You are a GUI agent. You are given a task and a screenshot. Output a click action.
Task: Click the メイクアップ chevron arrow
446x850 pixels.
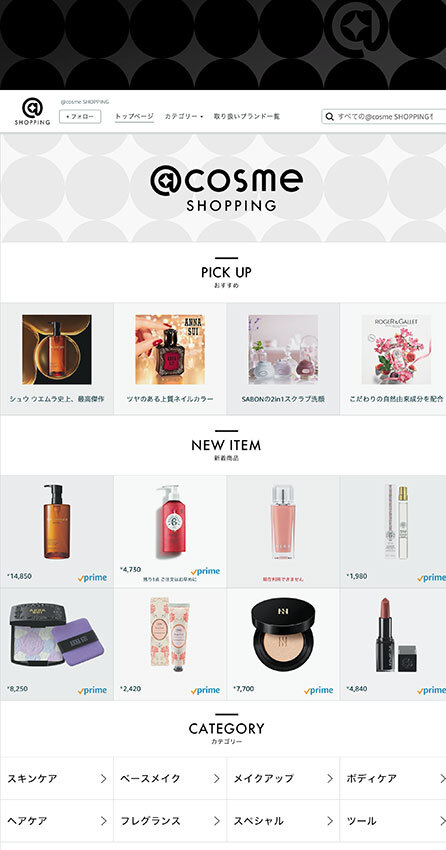click(329, 778)
